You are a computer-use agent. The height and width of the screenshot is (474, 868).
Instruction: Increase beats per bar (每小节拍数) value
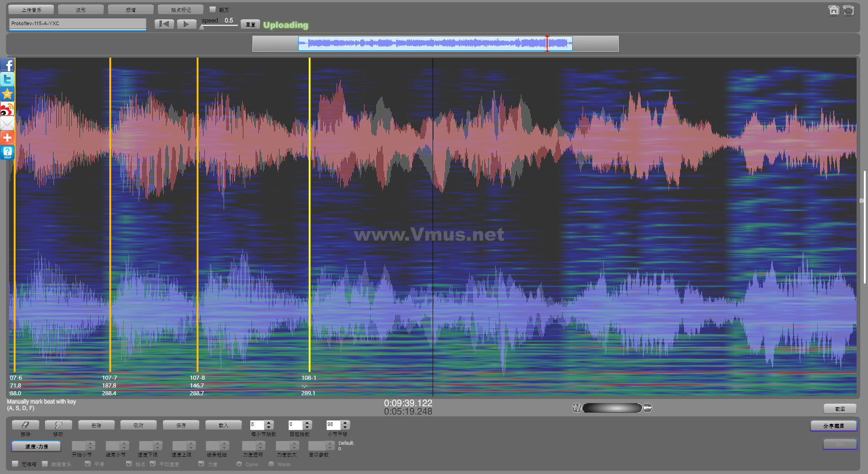(x=269, y=423)
